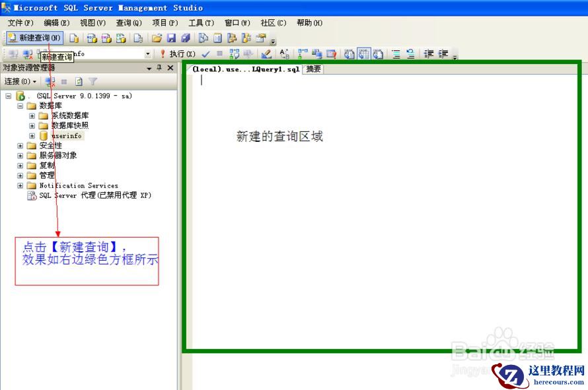Click Disconnect icon in Object Explorer toolbar

point(50,82)
